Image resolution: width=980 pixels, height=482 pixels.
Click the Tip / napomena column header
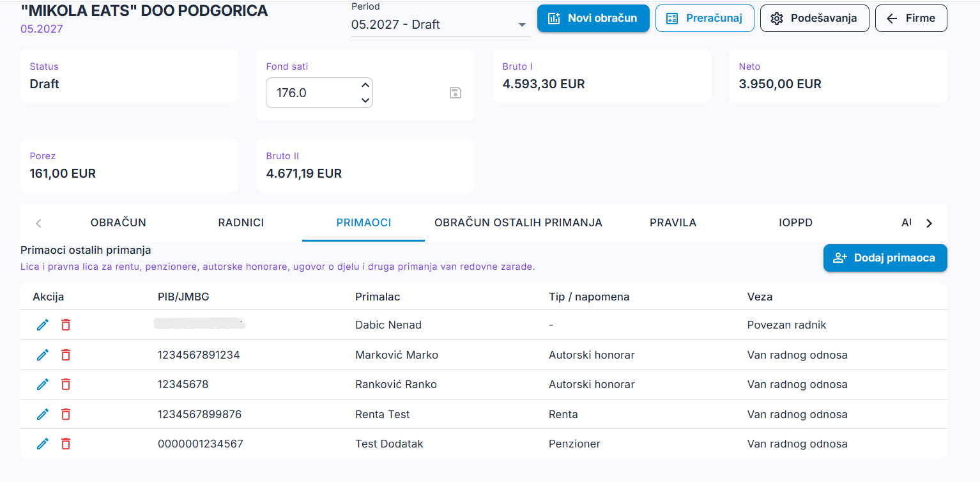[x=589, y=297]
